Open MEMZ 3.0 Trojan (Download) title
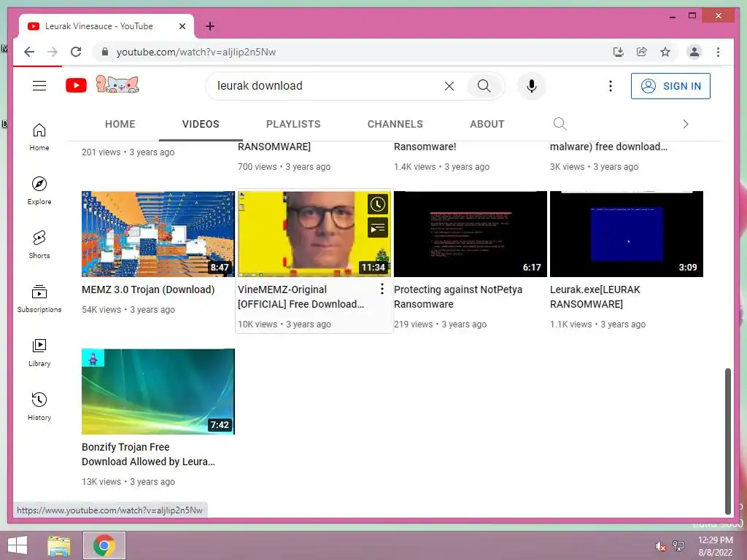 148,289
